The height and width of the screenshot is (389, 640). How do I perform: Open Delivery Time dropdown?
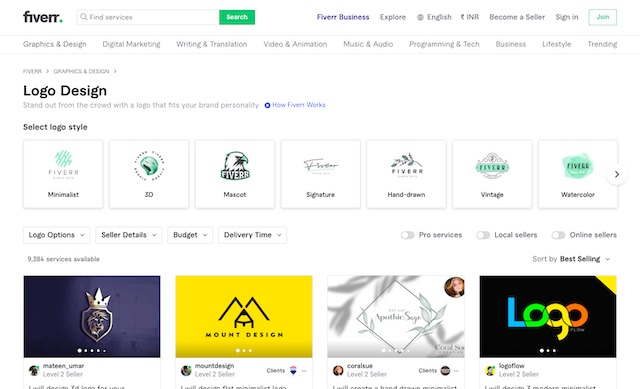click(252, 235)
